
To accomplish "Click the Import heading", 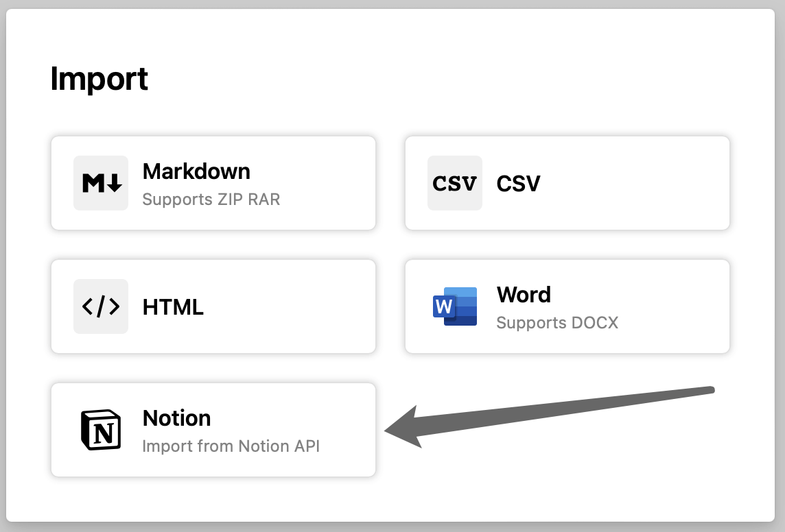I will [100, 79].
